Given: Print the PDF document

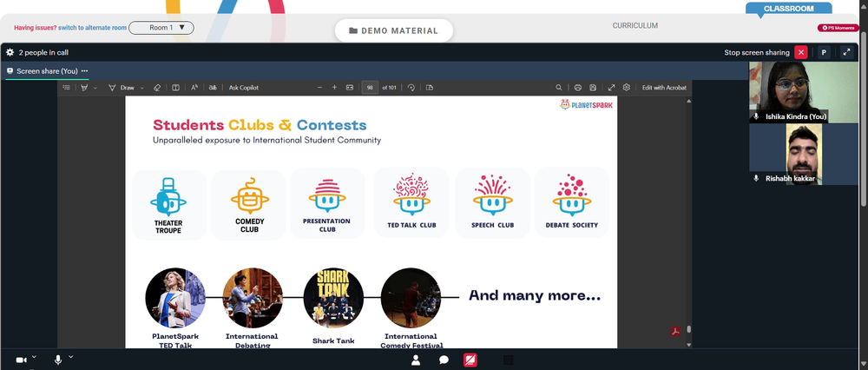Looking at the screenshot, I should (578, 88).
